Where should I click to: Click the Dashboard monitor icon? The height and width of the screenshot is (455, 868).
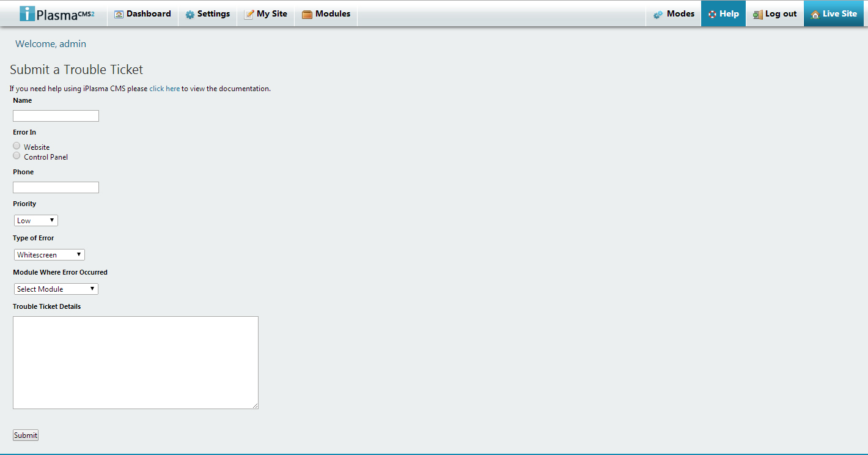click(x=119, y=14)
